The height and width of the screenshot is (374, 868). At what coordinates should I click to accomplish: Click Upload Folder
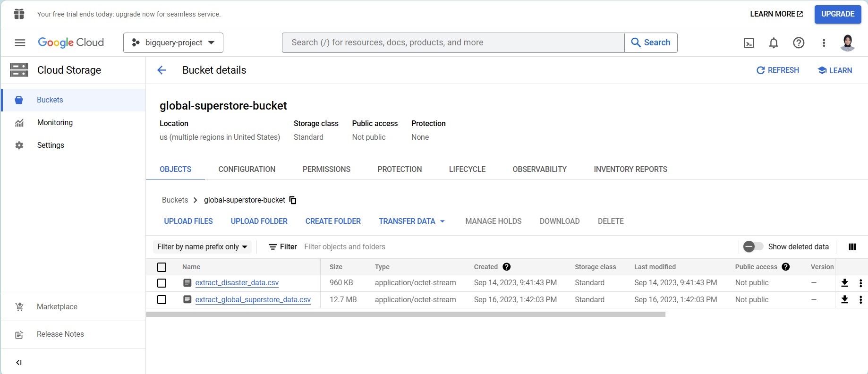[x=259, y=221]
